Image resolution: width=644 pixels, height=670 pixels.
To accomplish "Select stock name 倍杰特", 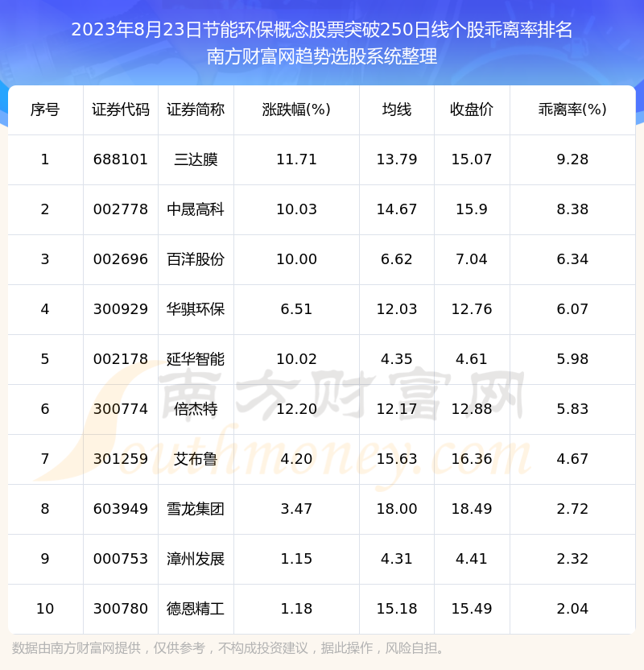I will pos(196,409).
